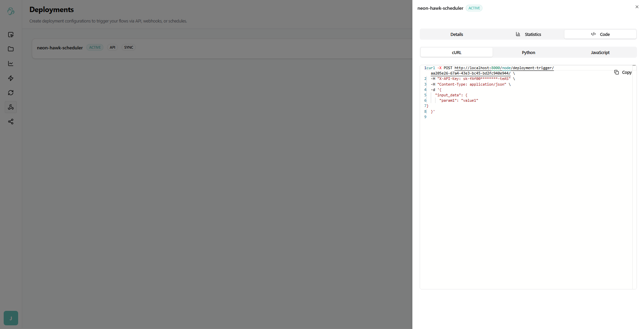Screen dimensions: 644x329
Task: Copy the code snippet to clipboard
Action: [x=623, y=73]
